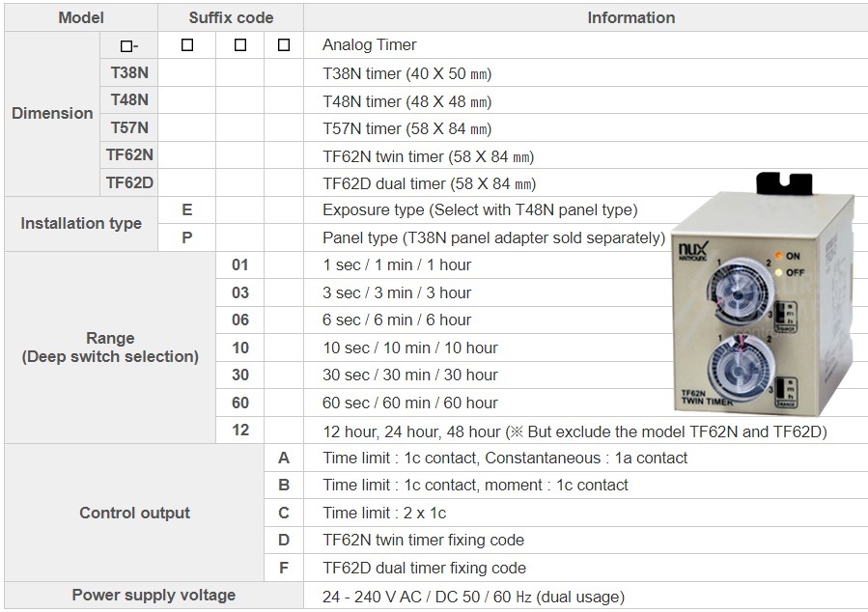Select the "Analog Timer" description text

pos(369,44)
